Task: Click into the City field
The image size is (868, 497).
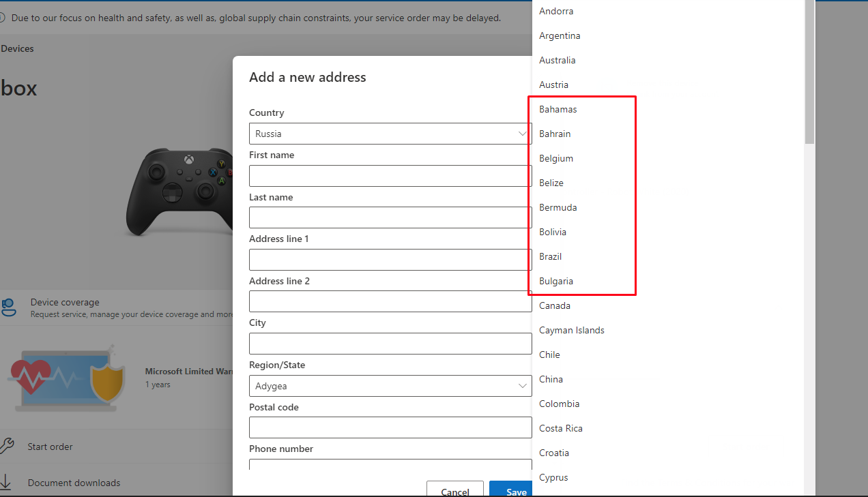Action: (390, 344)
